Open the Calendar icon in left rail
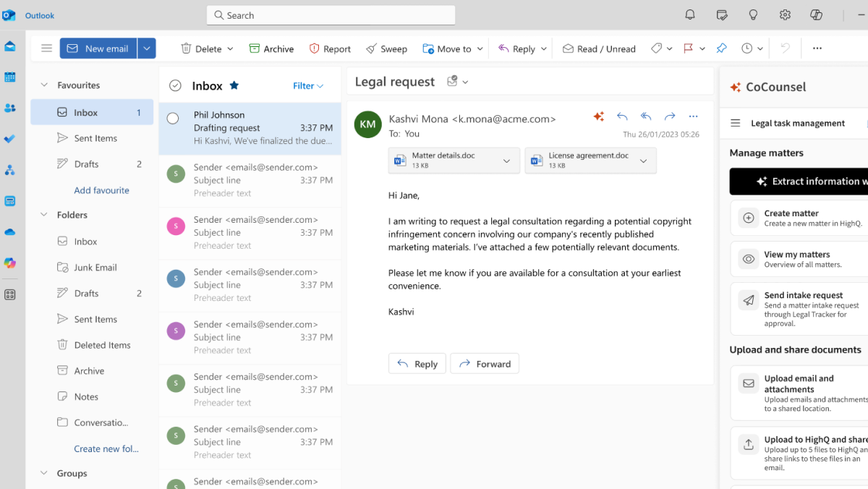The width and height of the screenshot is (868, 489). pos(10,77)
